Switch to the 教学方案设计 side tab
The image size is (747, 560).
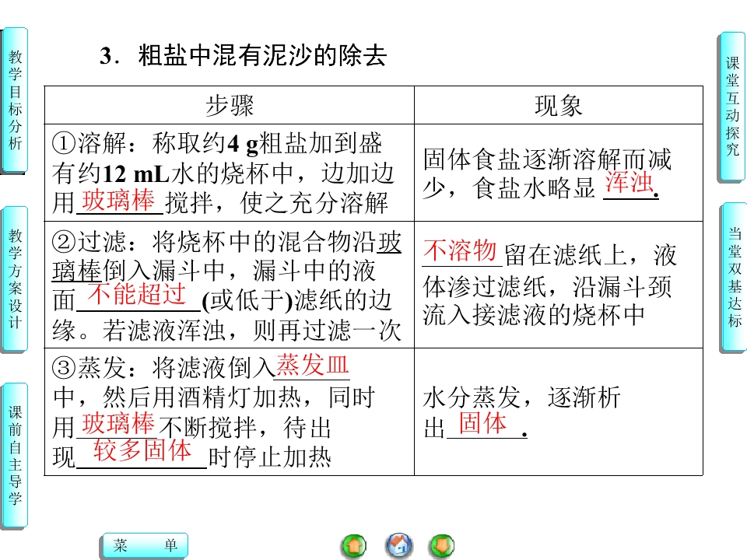pos(16,280)
